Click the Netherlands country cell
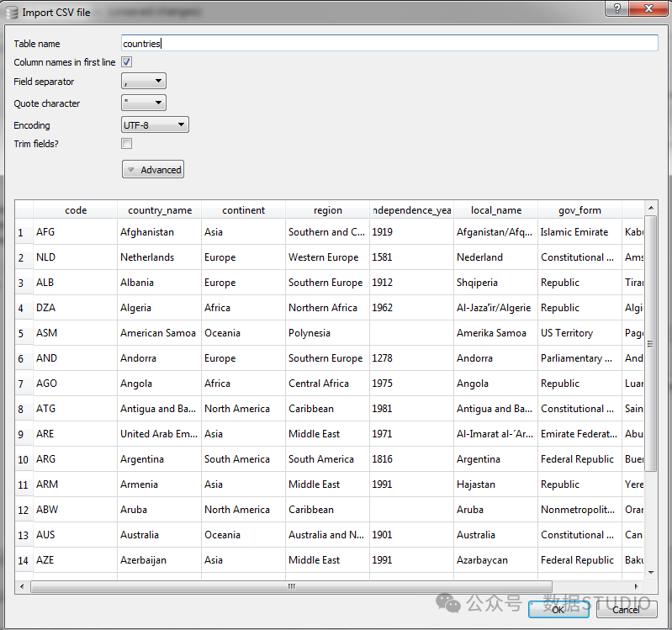The image size is (672, 630). pyautogui.click(x=160, y=257)
